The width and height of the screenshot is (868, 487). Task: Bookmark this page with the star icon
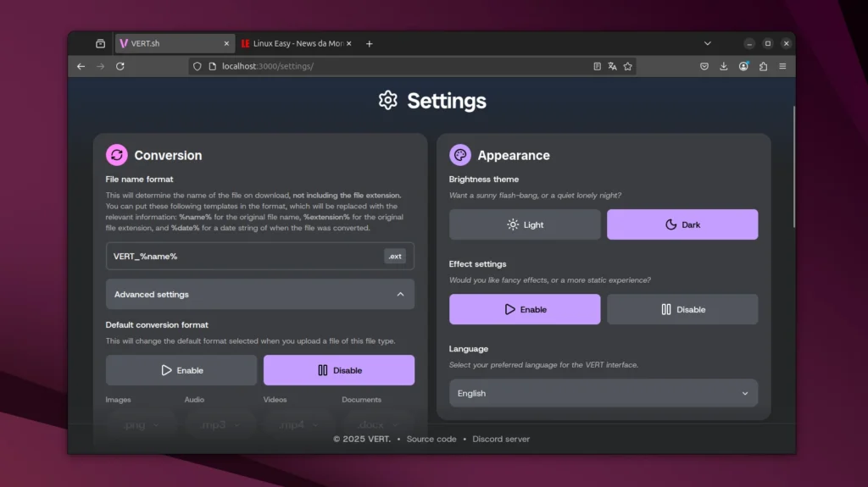[x=628, y=66]
